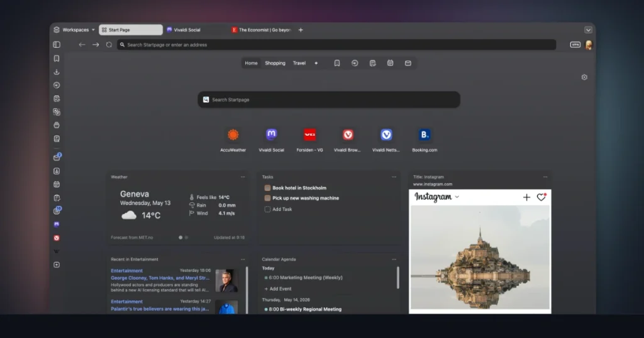Toggle the side panel visibility button
The image size is (644, 338).
[57, 45]
